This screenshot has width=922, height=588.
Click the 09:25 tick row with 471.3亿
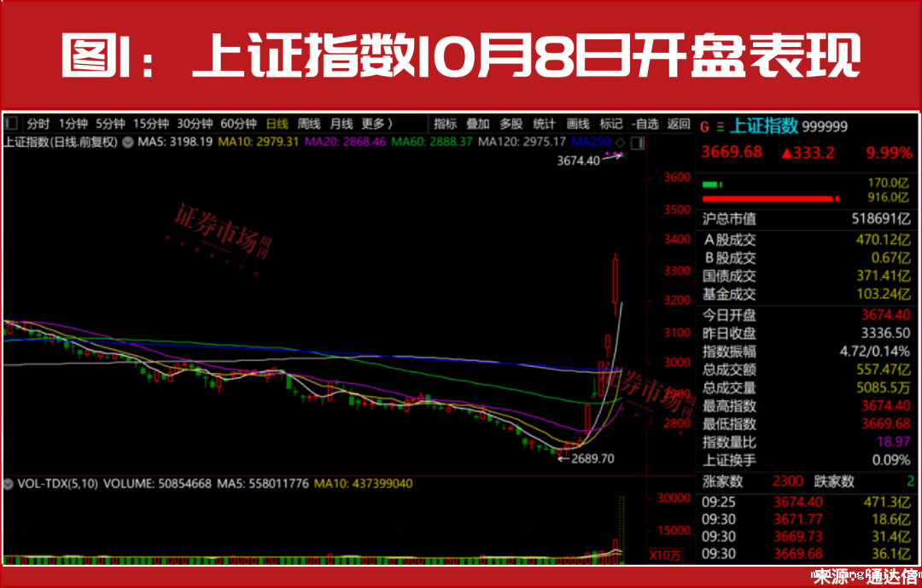806,502
